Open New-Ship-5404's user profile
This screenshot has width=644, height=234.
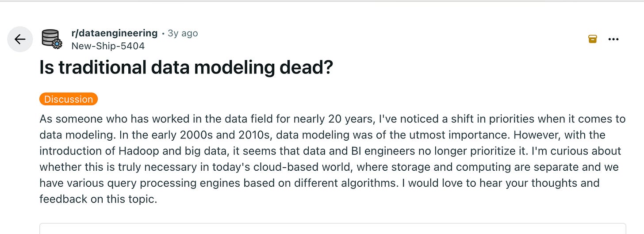[x=108, y=46]
